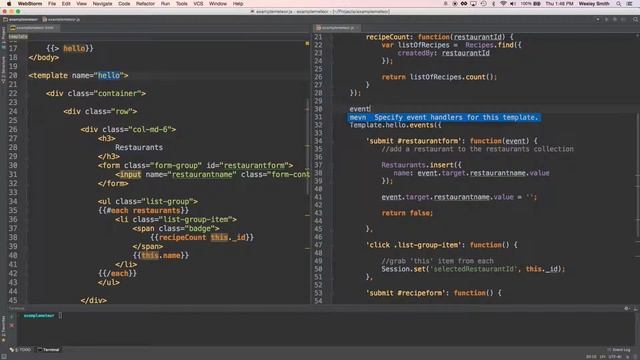Viewport: 640px width, 360px height.
Task: Click line number 34 in JS gutter
Action: point(318,141)
